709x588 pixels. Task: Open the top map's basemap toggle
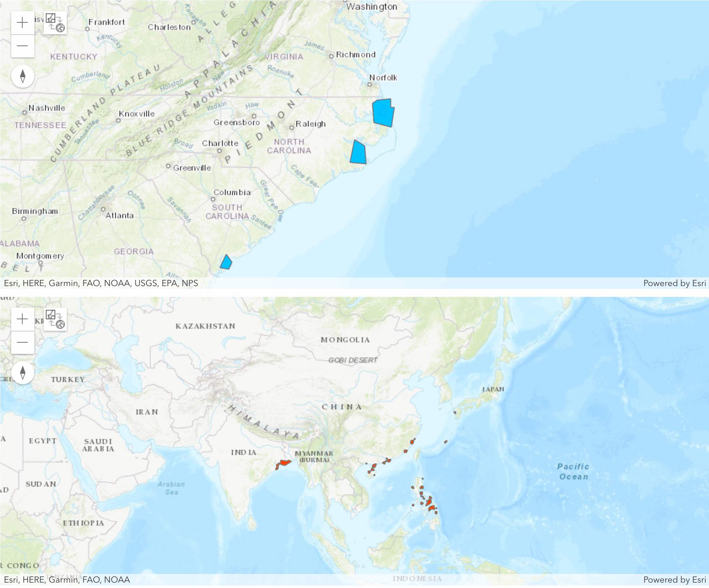(55, 23)
